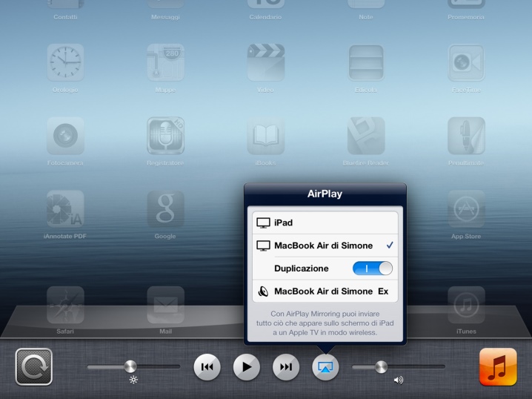Open the Edicola newsstand
Screen dimensions: 532x399
[x=366, y=62]
